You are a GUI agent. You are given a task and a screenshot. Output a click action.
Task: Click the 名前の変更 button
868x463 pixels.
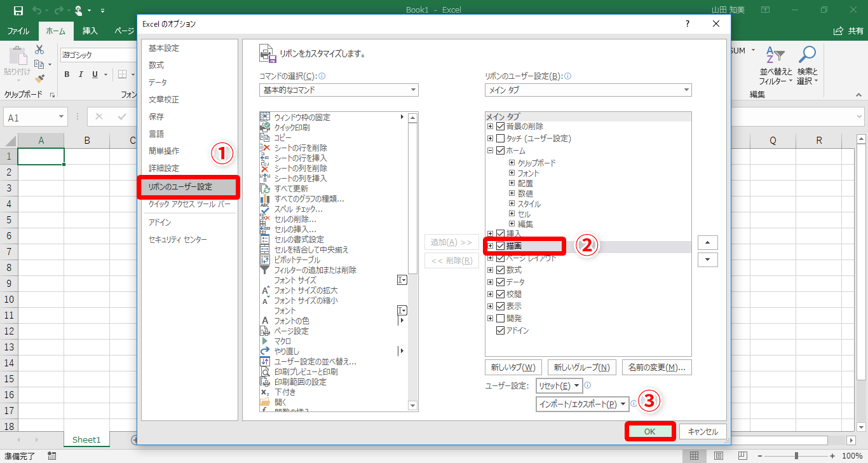[657, 367]
